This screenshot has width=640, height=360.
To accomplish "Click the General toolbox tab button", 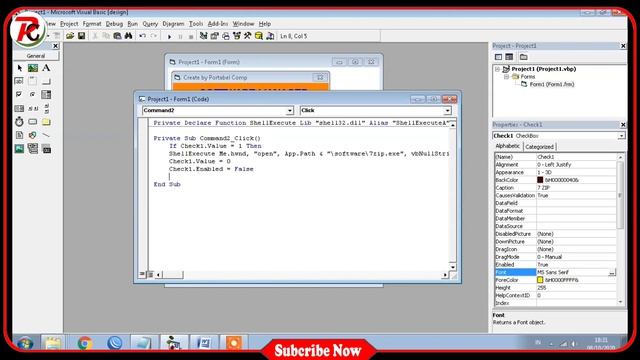I will [36, 56].
